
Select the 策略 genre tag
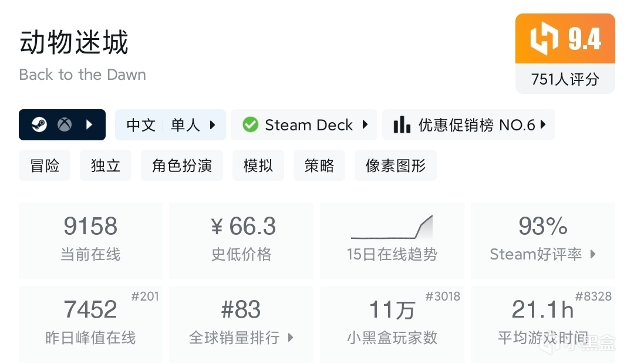coord(319,166)
